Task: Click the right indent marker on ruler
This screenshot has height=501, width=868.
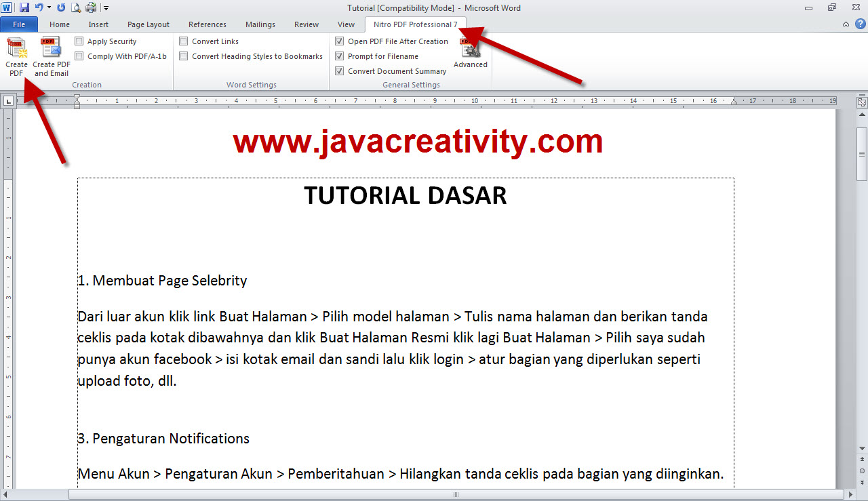Action: click(x=734, y=102)
